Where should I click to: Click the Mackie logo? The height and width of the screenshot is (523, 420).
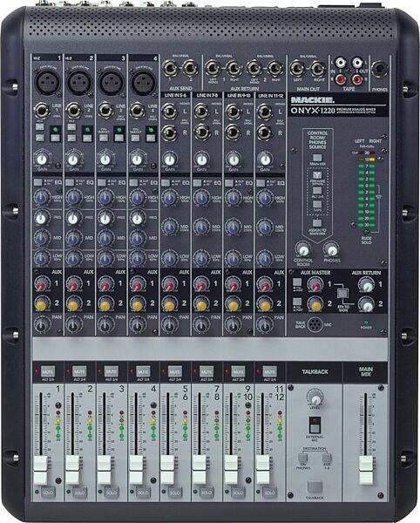coord(312,99)
